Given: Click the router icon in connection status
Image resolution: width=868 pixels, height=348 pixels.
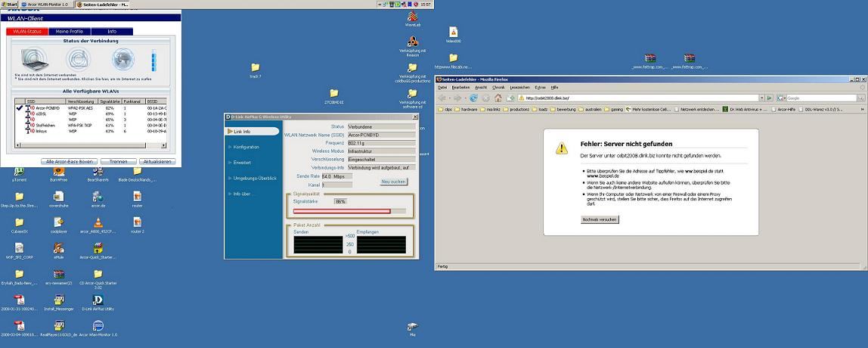Looking at the screenshot, I should [x=79, y=58].
